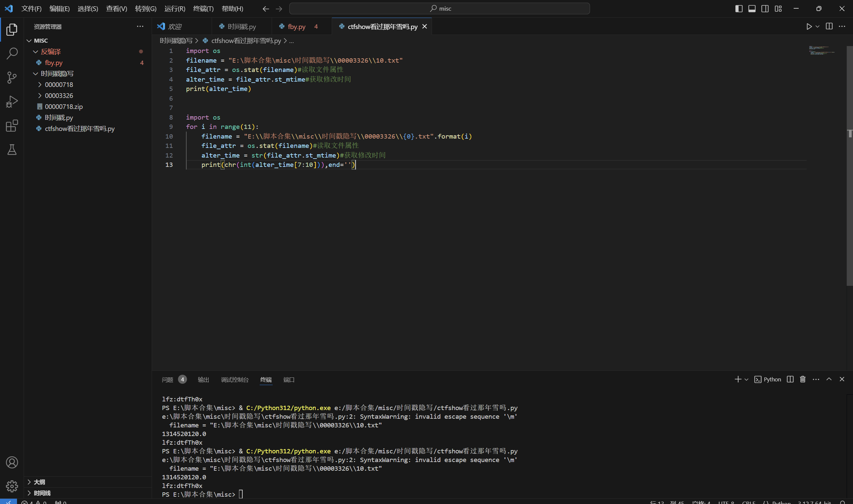Click the code minimap preview
The width and height of the screenshot is (853, 504).
[x=822, y=51]
